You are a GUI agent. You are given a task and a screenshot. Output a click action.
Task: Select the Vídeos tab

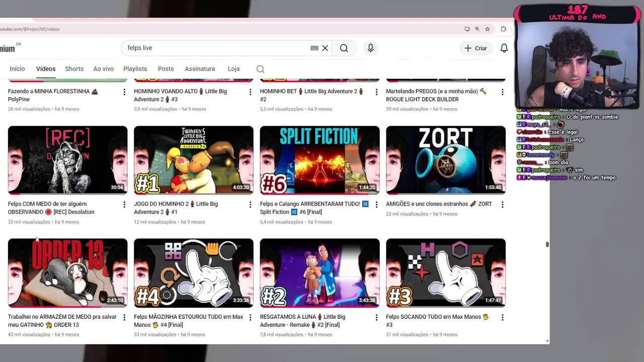coord(46,69)
